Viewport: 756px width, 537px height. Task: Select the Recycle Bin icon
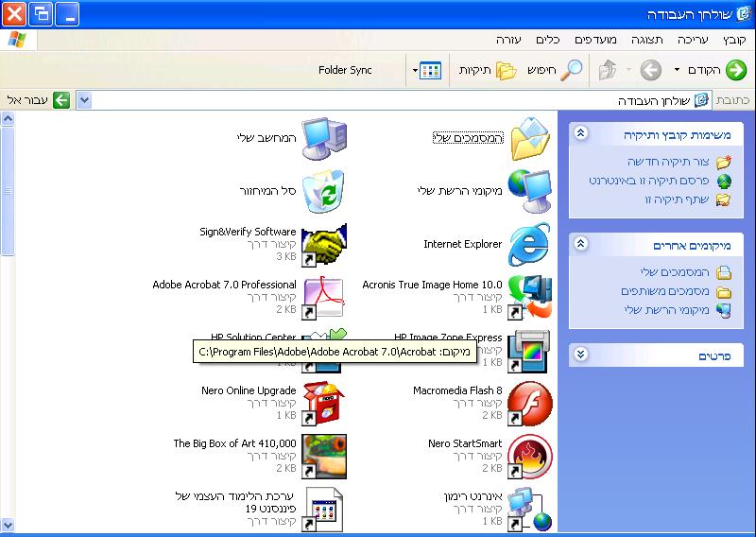pos(324,192)
